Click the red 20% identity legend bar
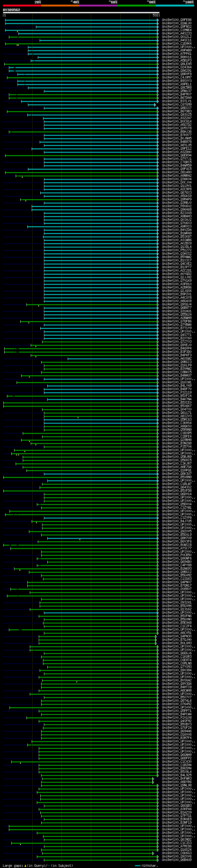197x868 pixels. click(x=22, y=6)
